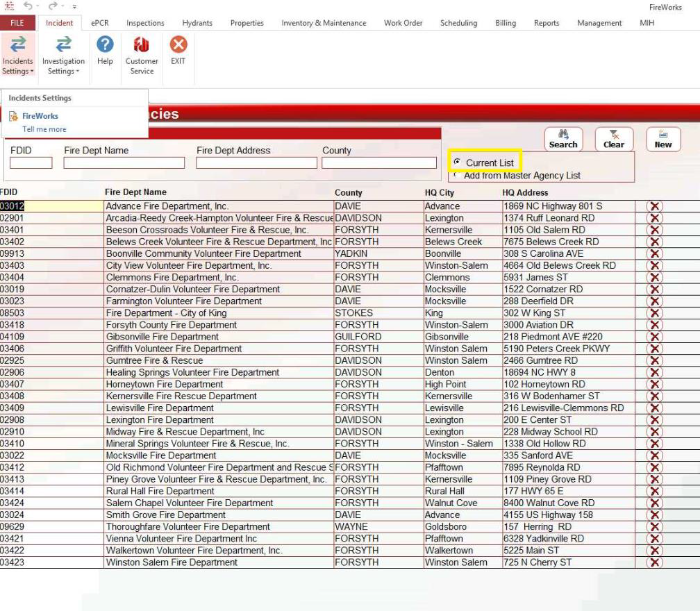The image size is (700, 611).
Task: Remove the Mocksville Fire Department row
Action: click(654, 455)
